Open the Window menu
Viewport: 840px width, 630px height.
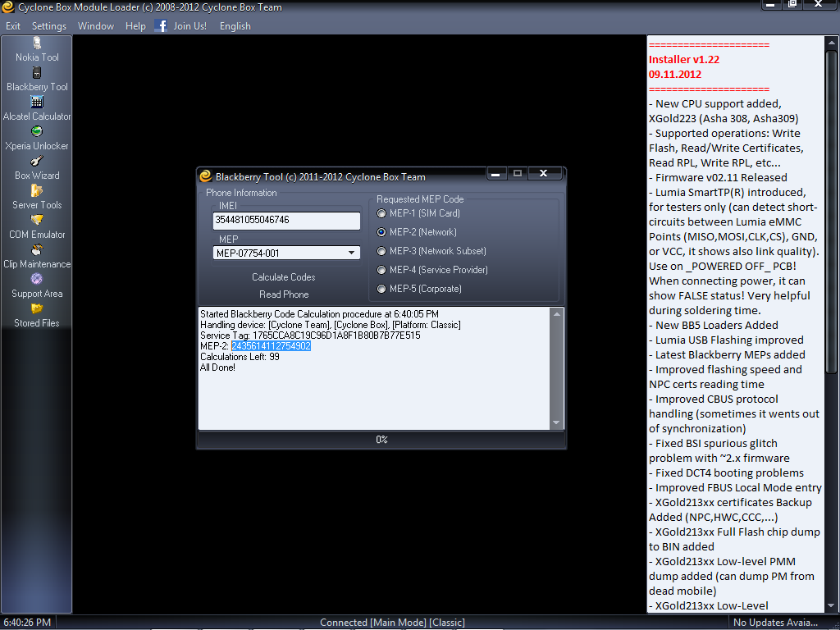96,26
